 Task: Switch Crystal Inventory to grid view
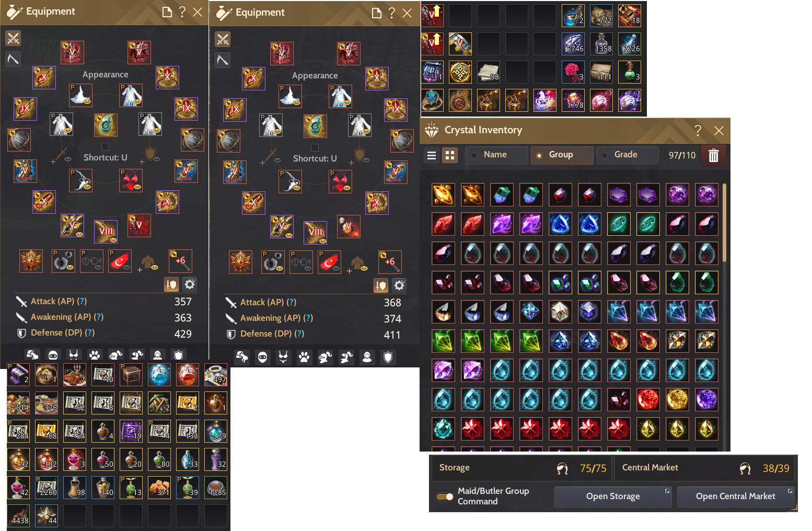[450, 155]
